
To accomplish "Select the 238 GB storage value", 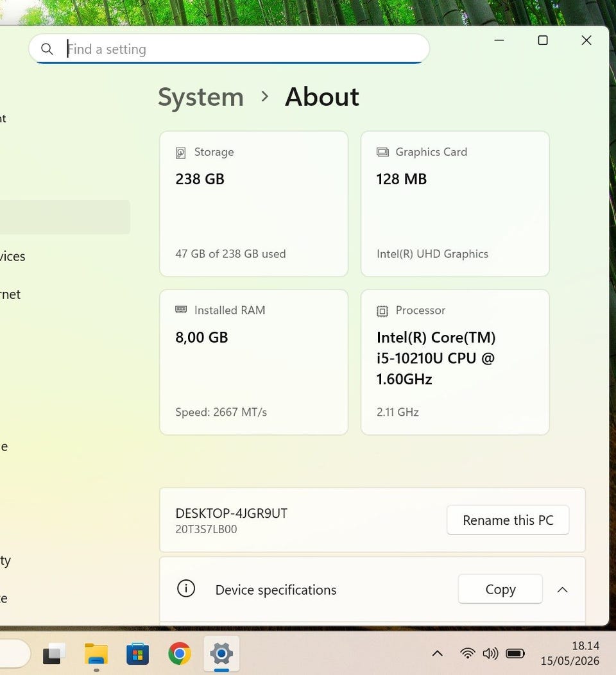I will [200, 178].
